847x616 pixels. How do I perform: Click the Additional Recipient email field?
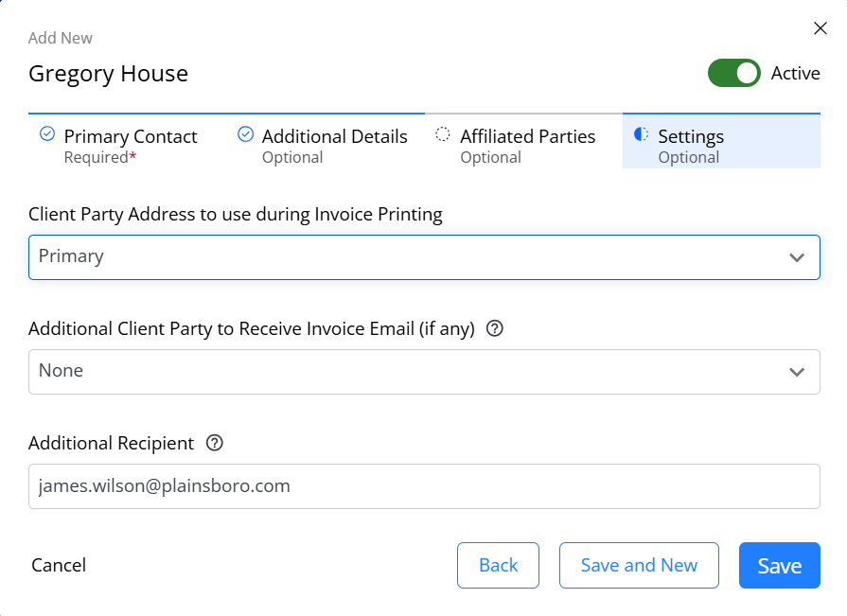424,485
